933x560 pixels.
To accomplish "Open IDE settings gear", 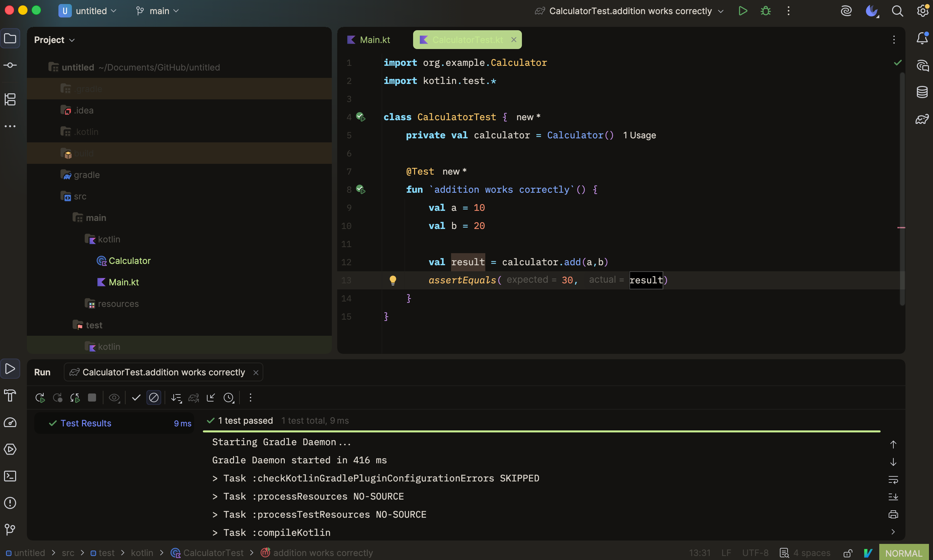I will point(923,11).
